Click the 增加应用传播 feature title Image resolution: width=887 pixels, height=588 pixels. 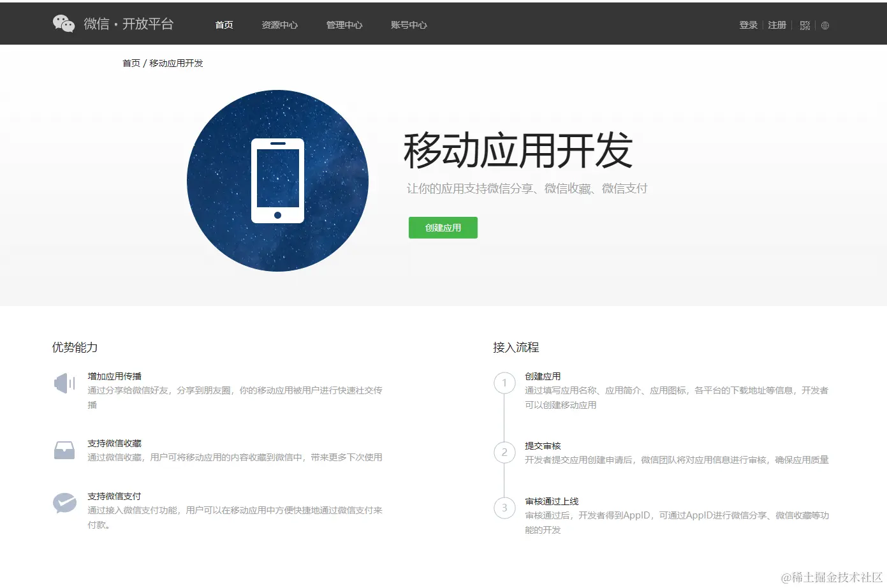click(x=115, y=376)
